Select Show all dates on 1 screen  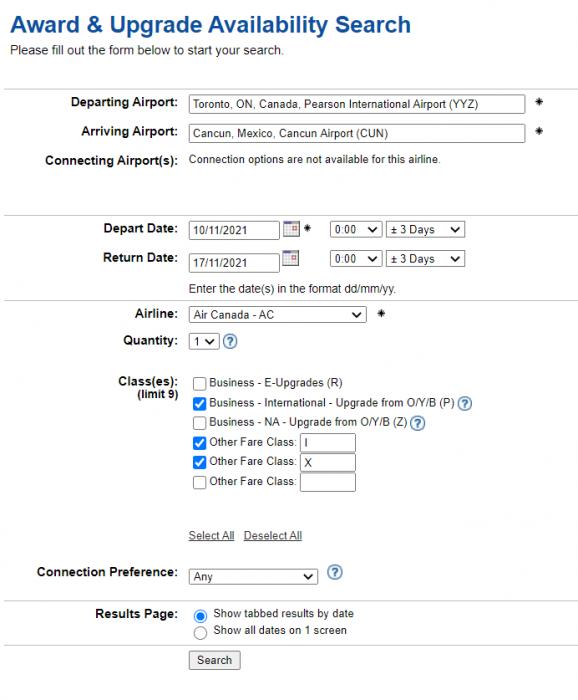pos(200,632)
